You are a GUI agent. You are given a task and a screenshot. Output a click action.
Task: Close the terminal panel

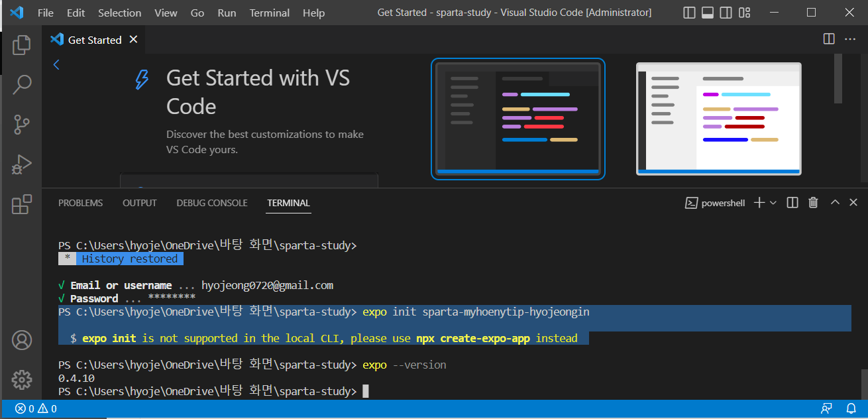pos(854,203)
